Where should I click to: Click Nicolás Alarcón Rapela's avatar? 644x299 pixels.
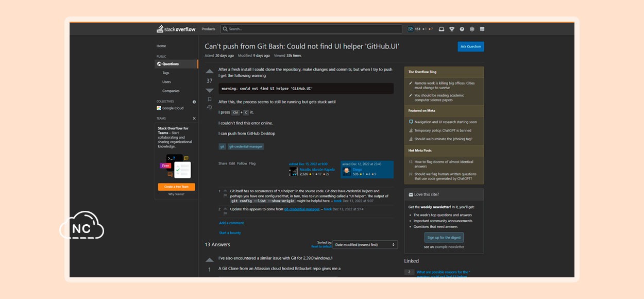click(x=293, y=171)
